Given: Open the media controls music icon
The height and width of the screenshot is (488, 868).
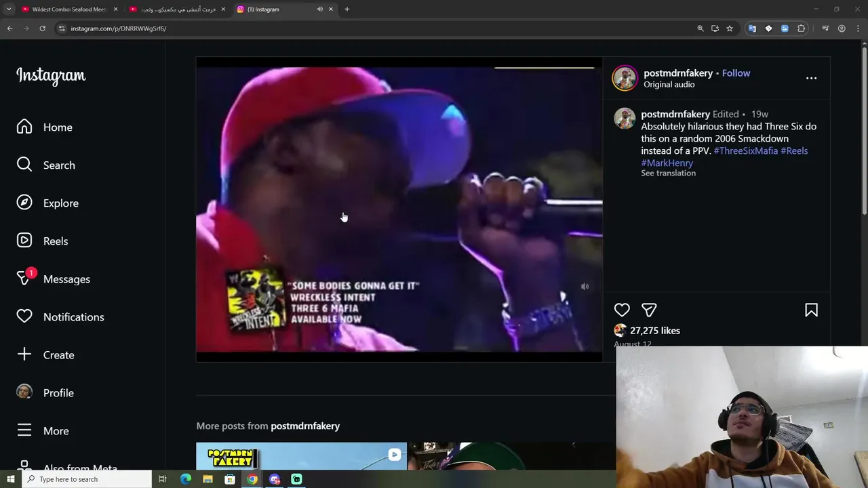Looking at the screenshot, I should point(825,28).
